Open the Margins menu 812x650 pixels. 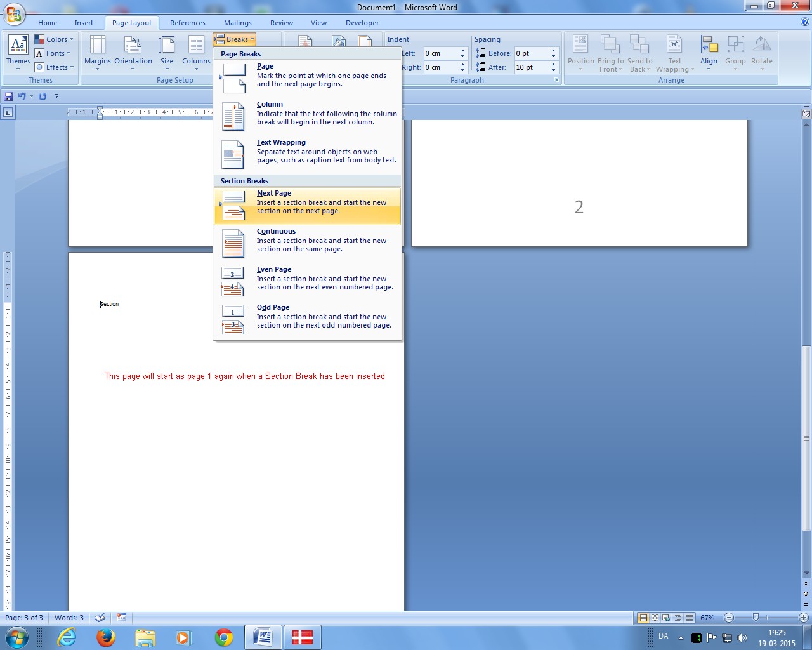coord(97,53)
